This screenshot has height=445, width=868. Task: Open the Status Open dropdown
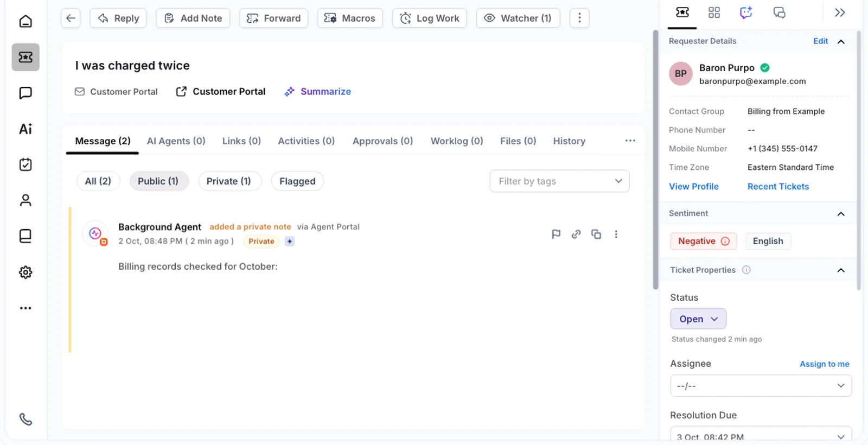[698, 319]
